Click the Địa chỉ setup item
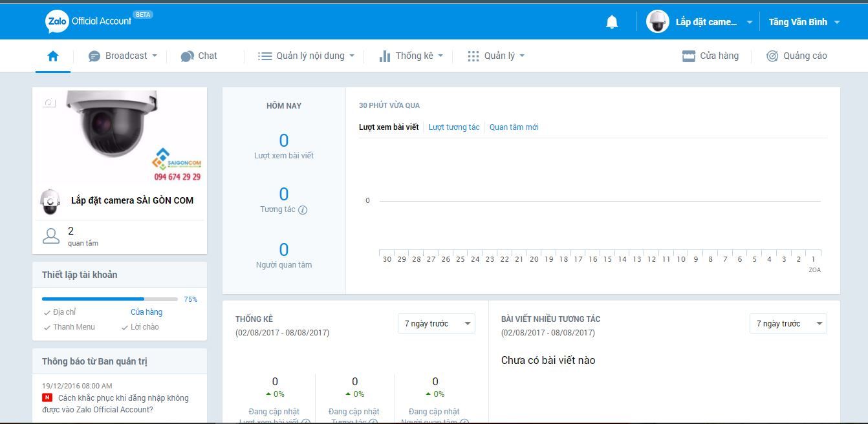The image size is (868, 424). pos(60,312)
